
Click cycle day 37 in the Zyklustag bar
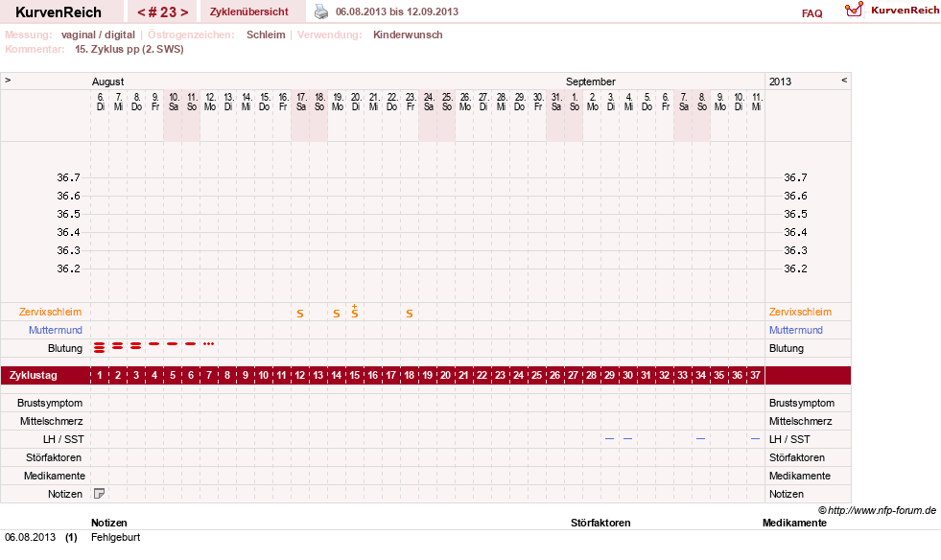click(756, 375)
